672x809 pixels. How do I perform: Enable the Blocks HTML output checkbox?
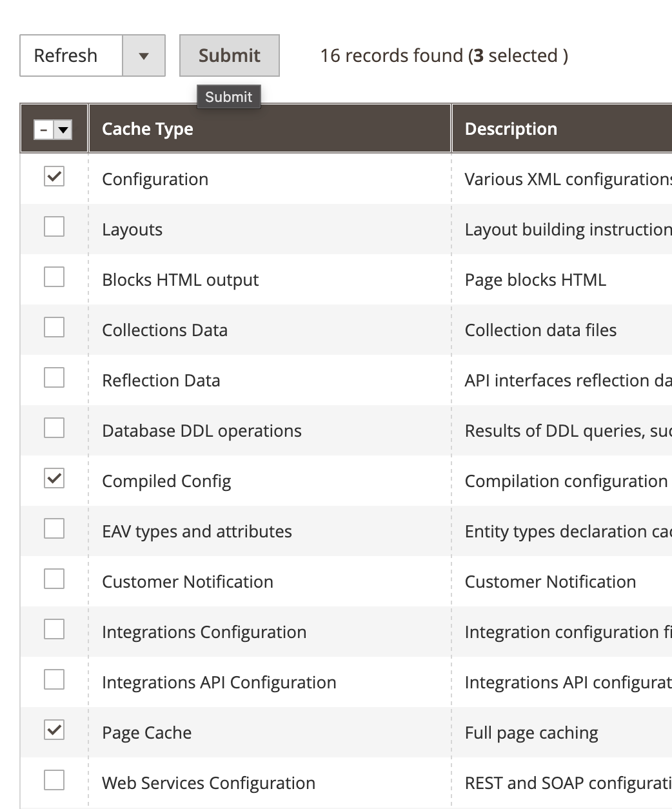coord(54,277)
